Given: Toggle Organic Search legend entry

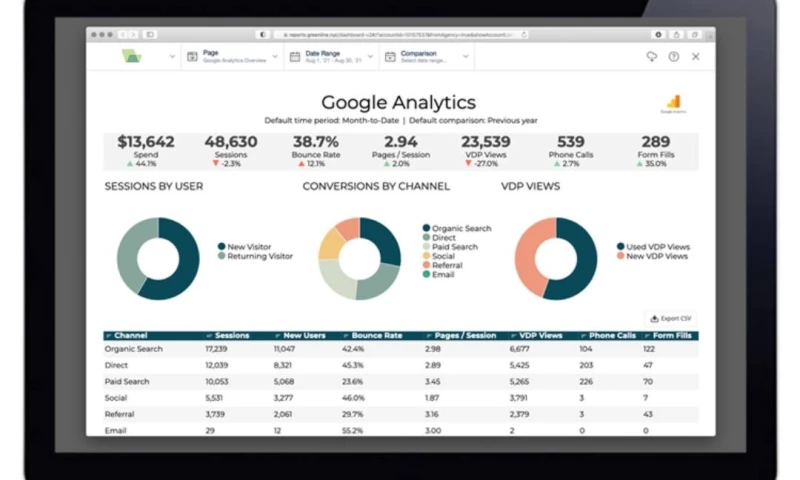Looking at the screenshot, I should 457,228.
